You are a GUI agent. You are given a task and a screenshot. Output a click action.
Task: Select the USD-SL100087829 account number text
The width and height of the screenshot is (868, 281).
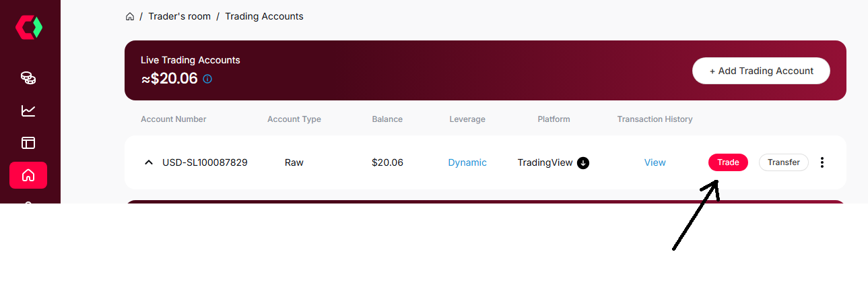[205, 162]
